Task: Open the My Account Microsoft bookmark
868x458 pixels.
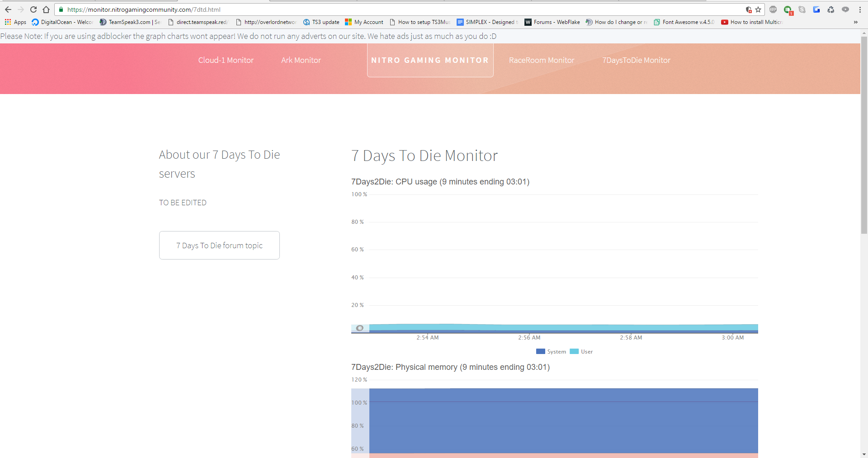Action: coord(364,22)
